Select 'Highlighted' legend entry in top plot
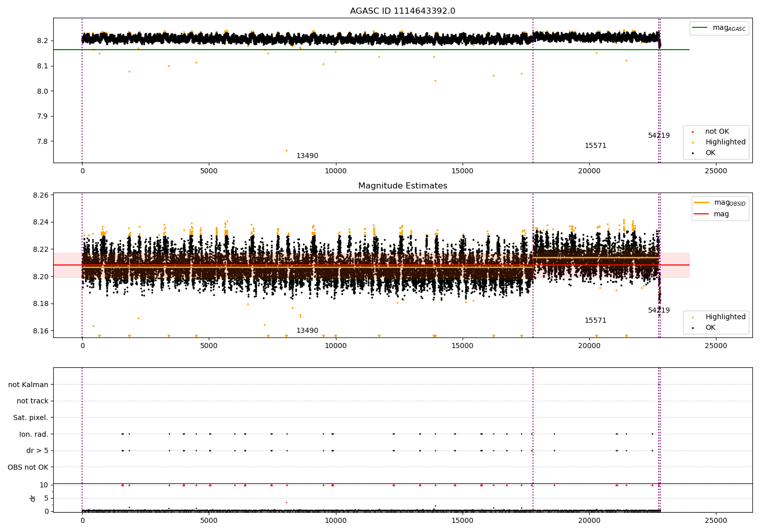This screenshot has width=760, height=532. point(725,142)
